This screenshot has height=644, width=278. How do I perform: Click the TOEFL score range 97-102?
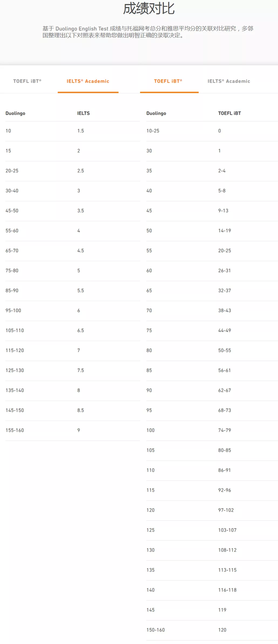pyautogui.click(x=226, y=510)
